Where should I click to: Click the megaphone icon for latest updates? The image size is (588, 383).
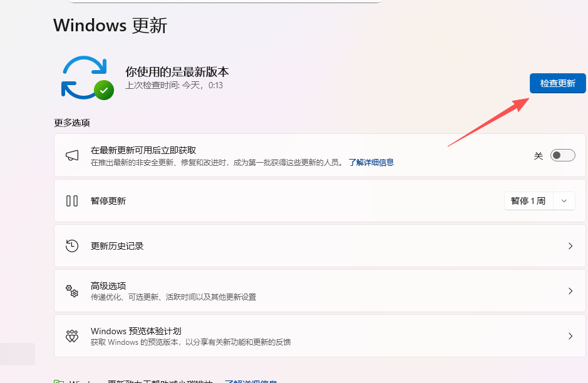[72, 155]
